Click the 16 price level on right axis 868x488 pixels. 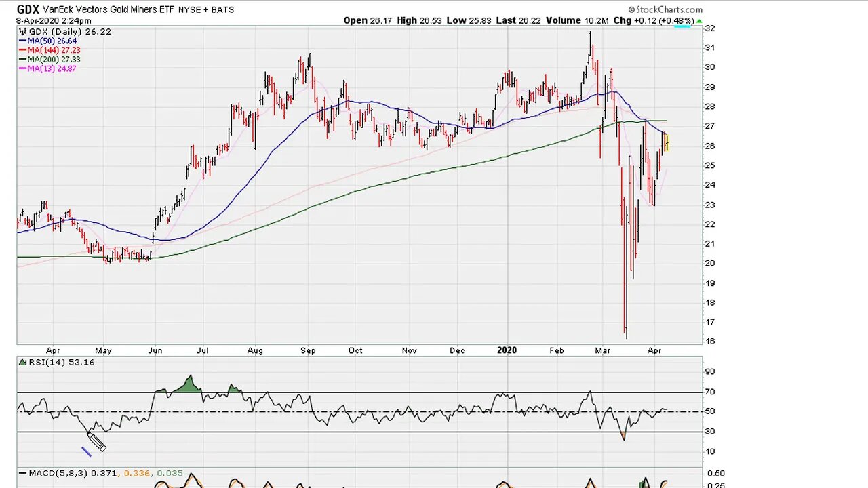[710, 342]
